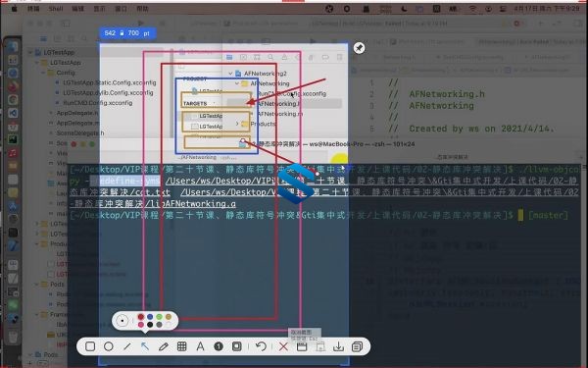This screenshot has height=368, width=588.
Task: Pick the blue color swatch
Action: pos(150,317)
